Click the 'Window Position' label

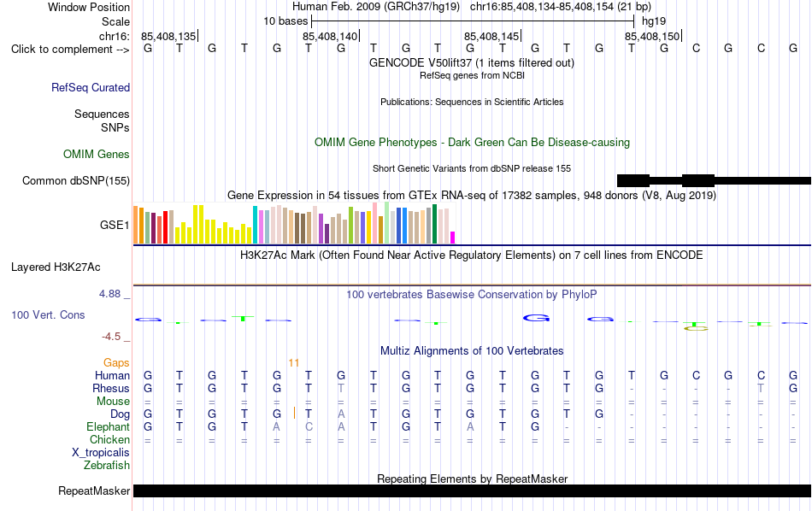tap(89, 7)
